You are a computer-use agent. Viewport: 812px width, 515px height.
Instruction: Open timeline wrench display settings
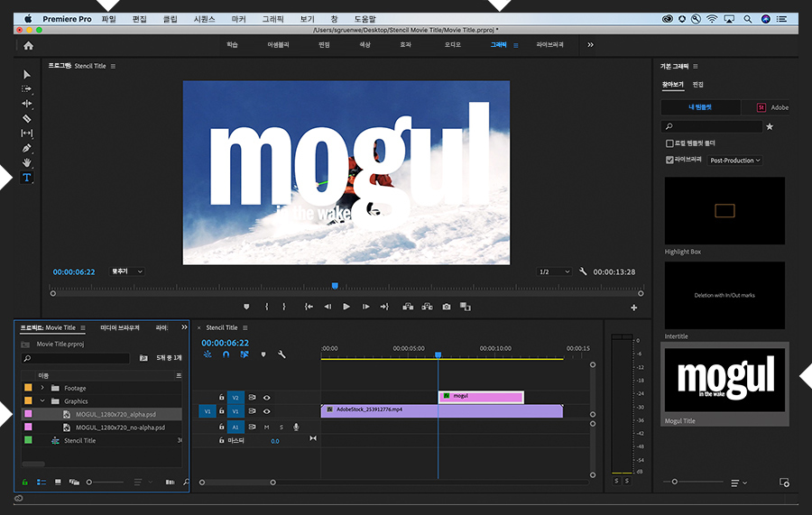(281, 354)
